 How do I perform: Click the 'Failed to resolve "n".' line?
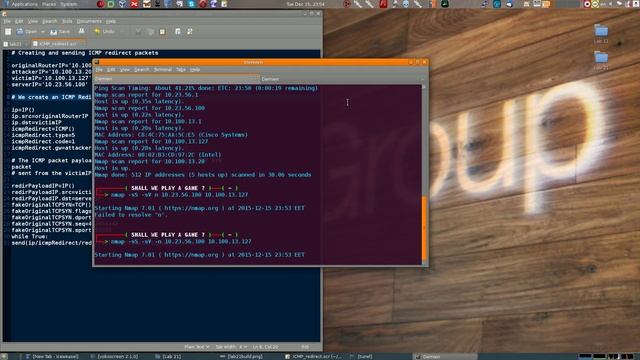pos(131,215)
